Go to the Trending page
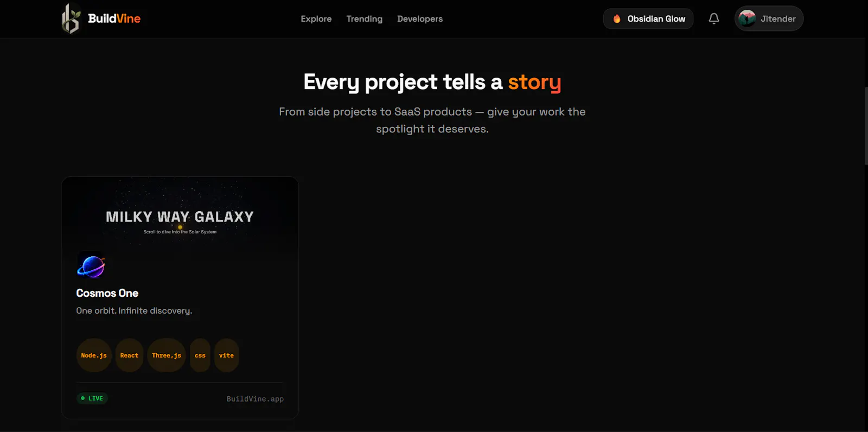This screenshot has height=432, width=868. tap(365, 18)
